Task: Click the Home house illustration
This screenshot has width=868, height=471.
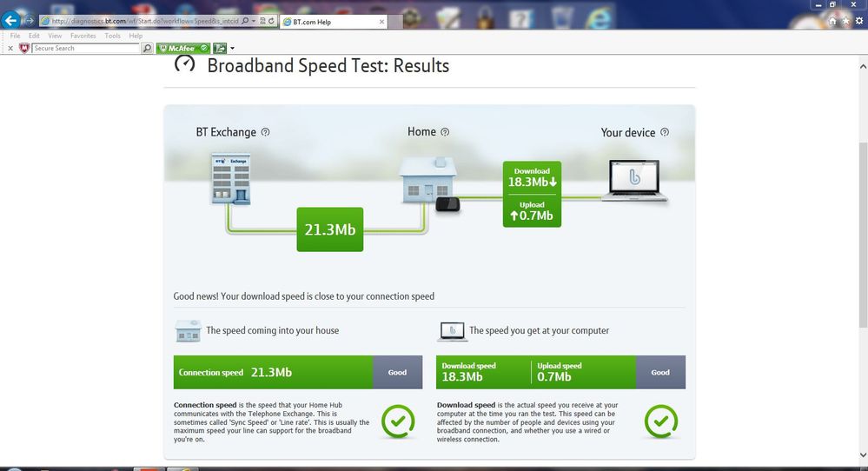Action: [x=427, y=179]
